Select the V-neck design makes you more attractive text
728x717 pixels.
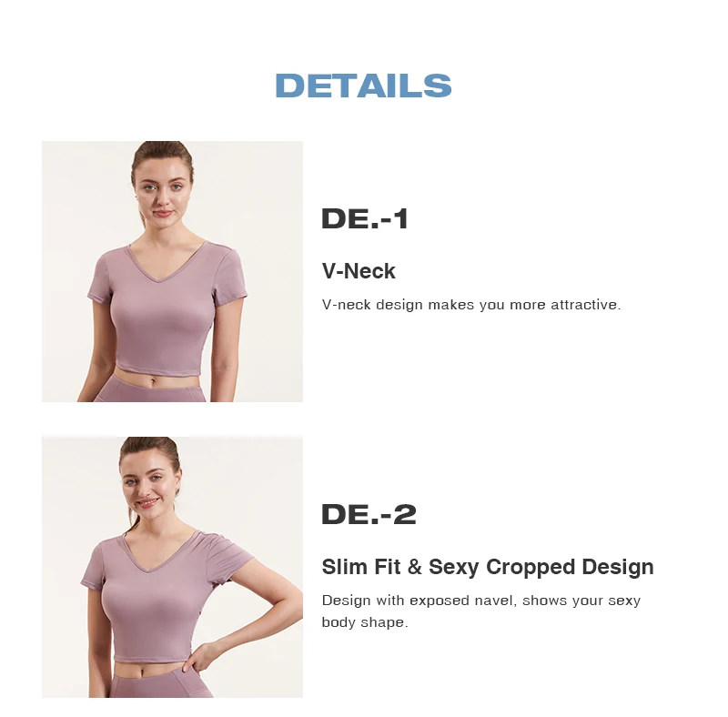coord(471,305)
